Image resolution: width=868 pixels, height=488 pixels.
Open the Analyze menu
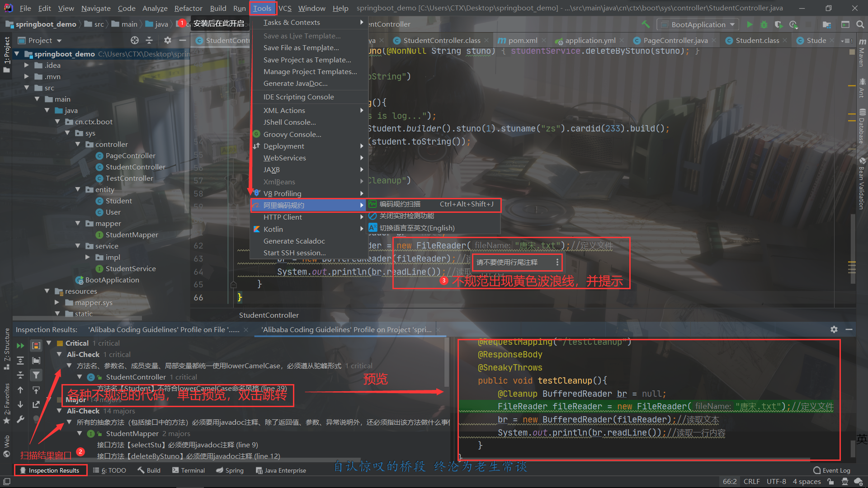click(x=155, y=8)
